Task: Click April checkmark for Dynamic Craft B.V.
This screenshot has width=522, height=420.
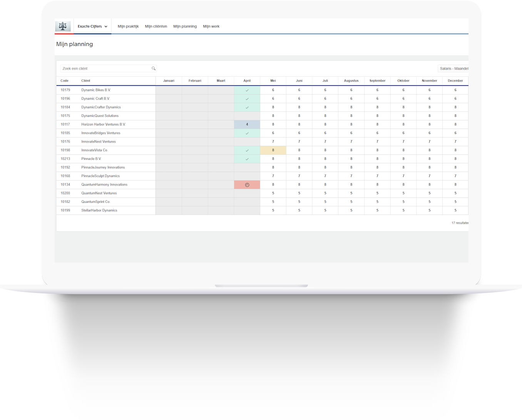Action: [x=247, y=99]
